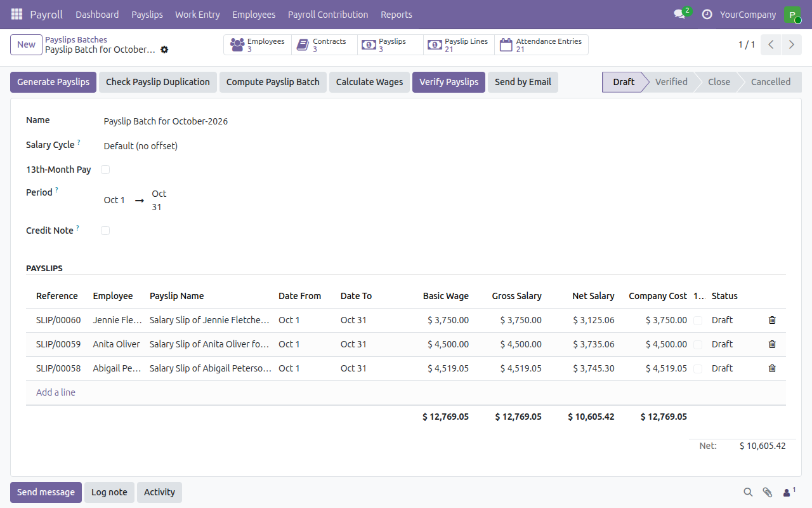Tick the Credit Note checkbox
Viewport: 812px width, 508px height.
[105, 231]
